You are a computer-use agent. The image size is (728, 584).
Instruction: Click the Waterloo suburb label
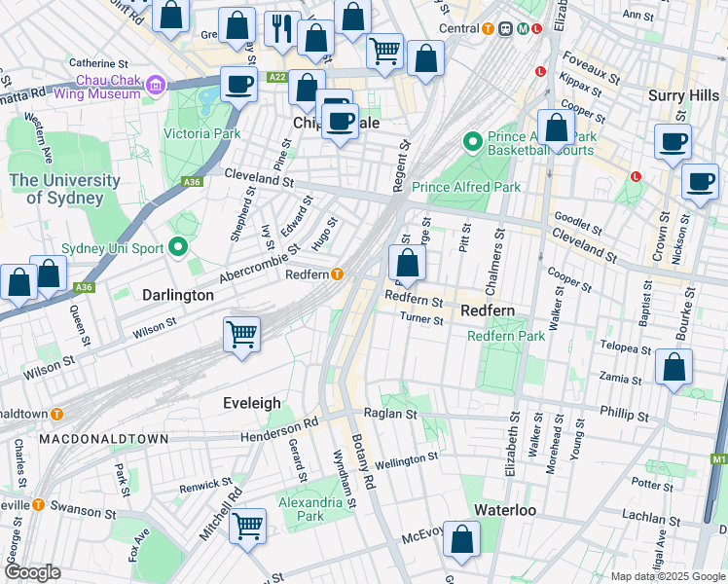click(x=505, y=510)
